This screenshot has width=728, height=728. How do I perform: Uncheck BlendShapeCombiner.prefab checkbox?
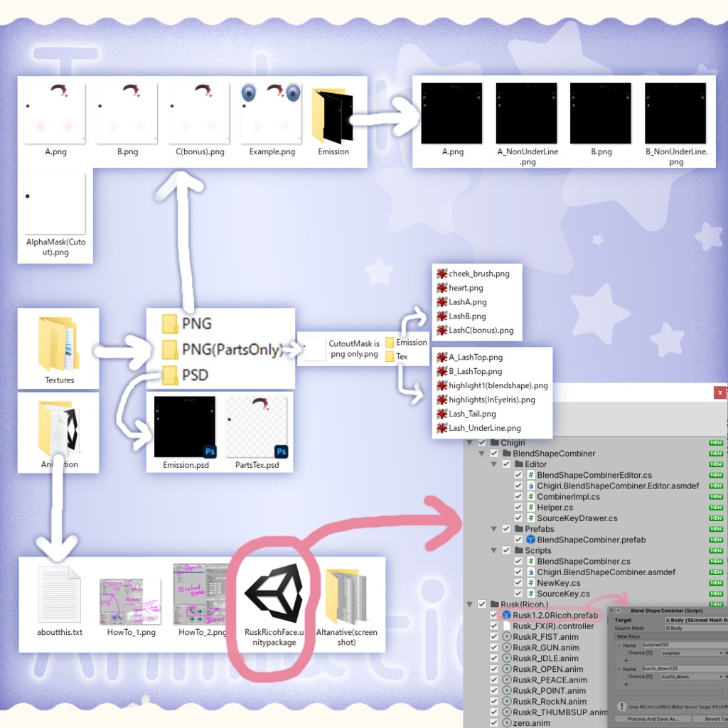(518, 540)
